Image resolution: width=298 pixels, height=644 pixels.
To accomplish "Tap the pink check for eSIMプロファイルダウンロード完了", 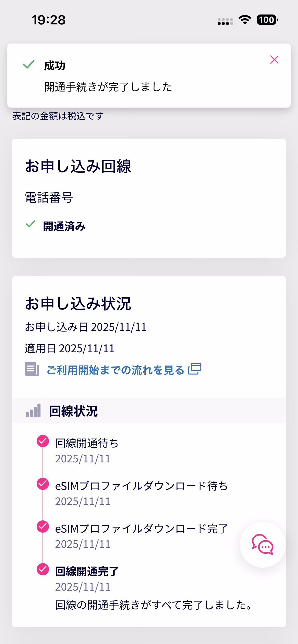I will point(43,526).
